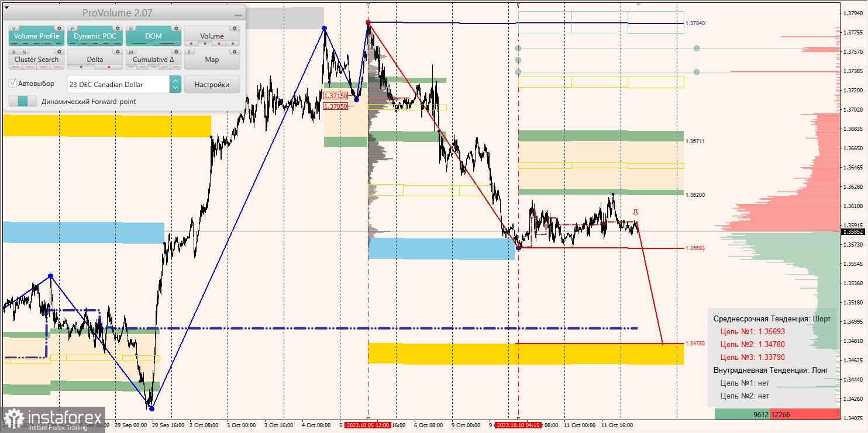Click the red down arrow signal on chart
The height and width of the screenshot is (433, 868).
(x=636, y=212)
